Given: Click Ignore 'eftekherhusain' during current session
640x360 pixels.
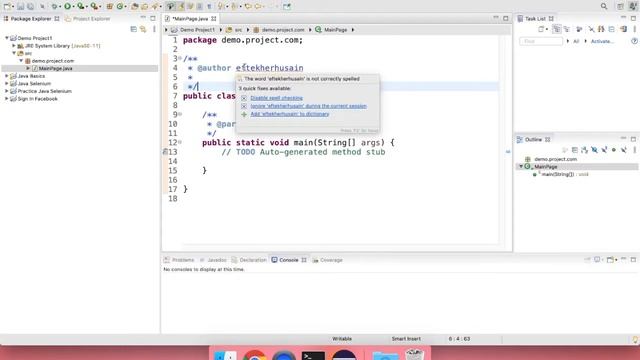Looking at the screenshot, I should (308, 106).
